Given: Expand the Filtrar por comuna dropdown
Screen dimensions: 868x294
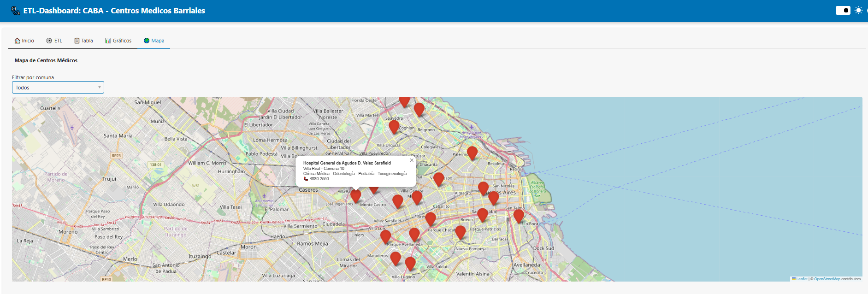Looking at the screenshot, I should coord(58,88).
